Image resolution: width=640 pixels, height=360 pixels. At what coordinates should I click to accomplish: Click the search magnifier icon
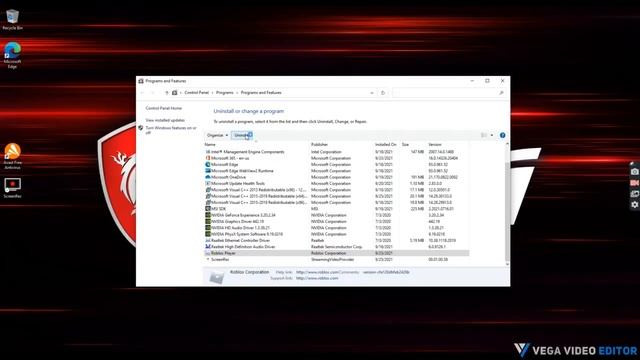coord(501,93)
